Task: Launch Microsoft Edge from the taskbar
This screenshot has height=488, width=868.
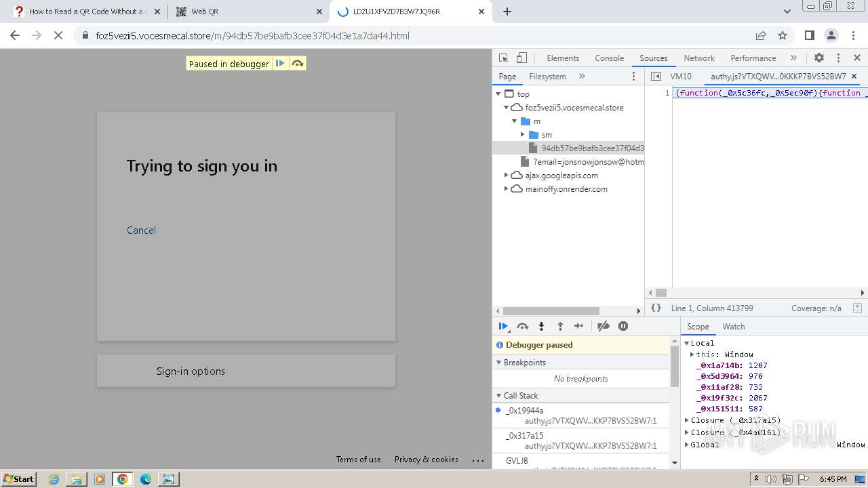Action: [x=145, y=479]
